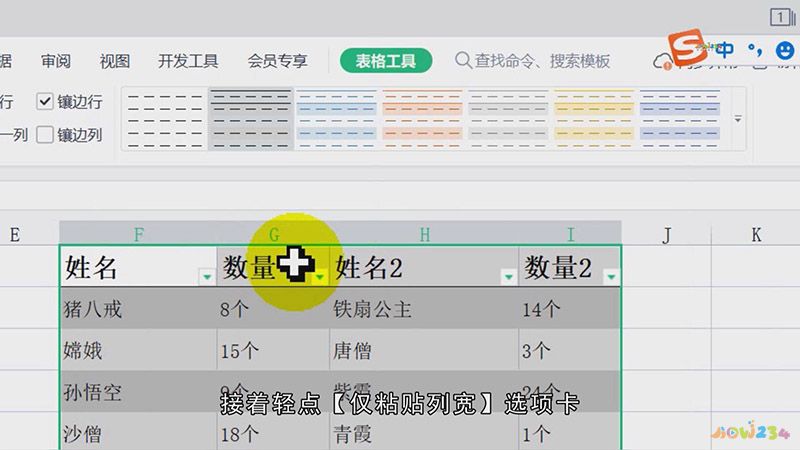Viewport: 800px width, 450px height.
Task: Expand the table styles gallery
Action: pyautogui.click(x=738, y=119)
